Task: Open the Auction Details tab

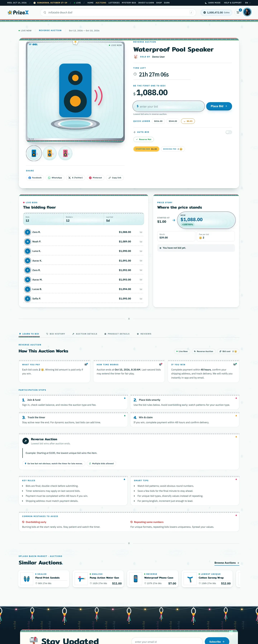Action: [x=85, y=334]
